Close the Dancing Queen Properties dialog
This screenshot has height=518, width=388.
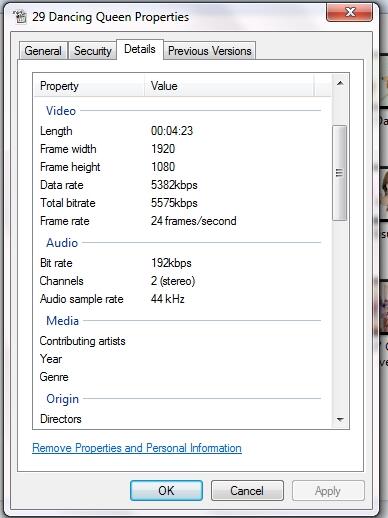(349, 12)
